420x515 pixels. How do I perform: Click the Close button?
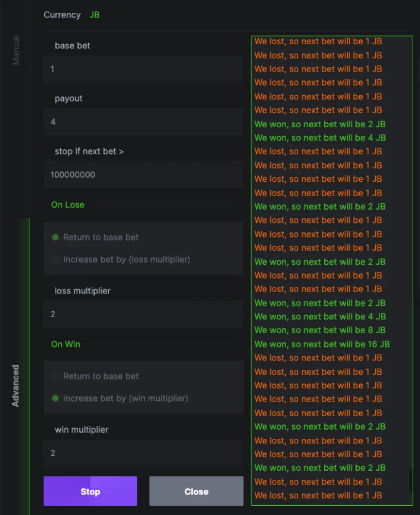tap(196, 491)
